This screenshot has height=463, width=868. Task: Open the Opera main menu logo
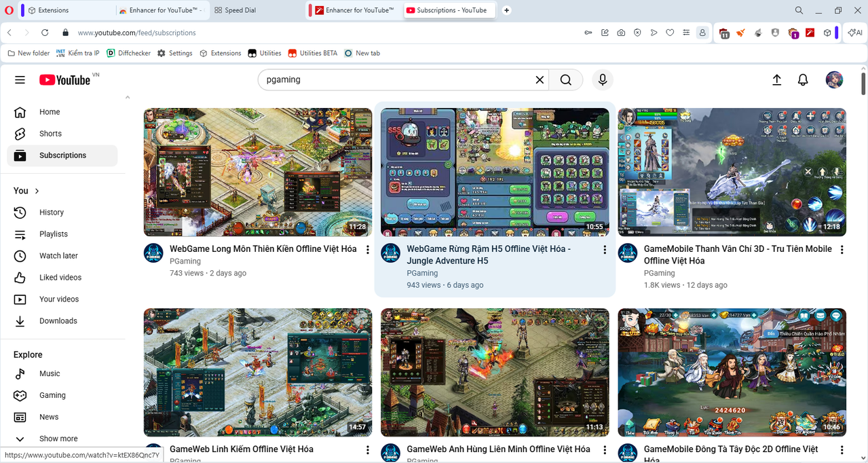pos(9,10)
